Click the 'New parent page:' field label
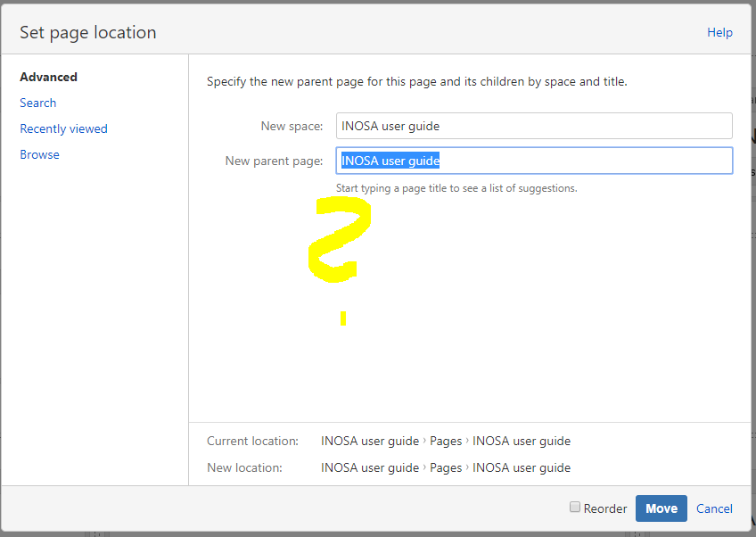This screenshot has width=756, height=537. [x=274, y=161]
